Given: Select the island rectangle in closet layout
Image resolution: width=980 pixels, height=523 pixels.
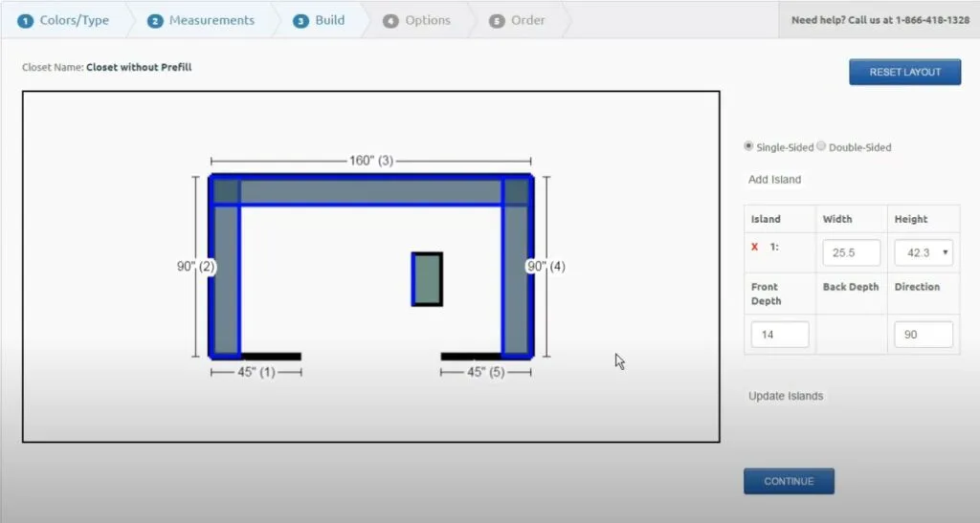Looking at the screenshot, I should coord(427,279).
